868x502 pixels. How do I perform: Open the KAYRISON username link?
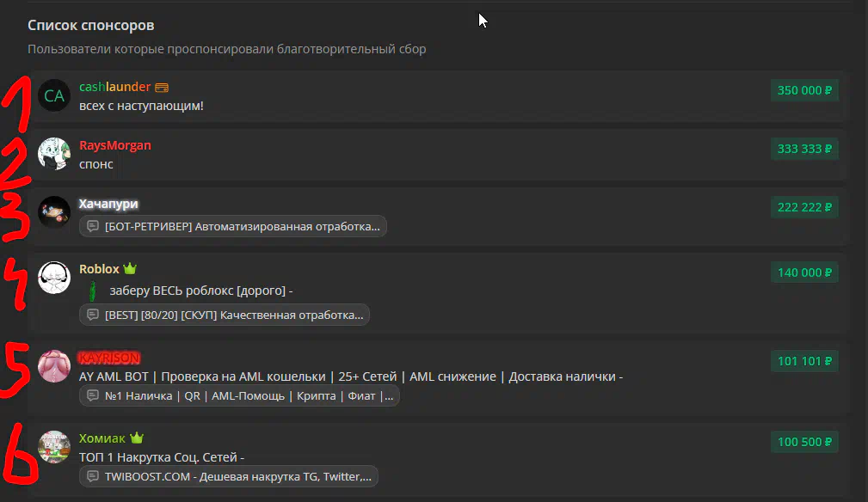pyautogui.click(x=109, y=358)
